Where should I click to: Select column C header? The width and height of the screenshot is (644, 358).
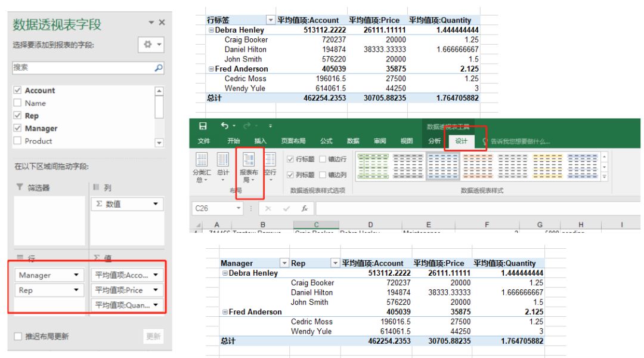[x=316, y=224]
